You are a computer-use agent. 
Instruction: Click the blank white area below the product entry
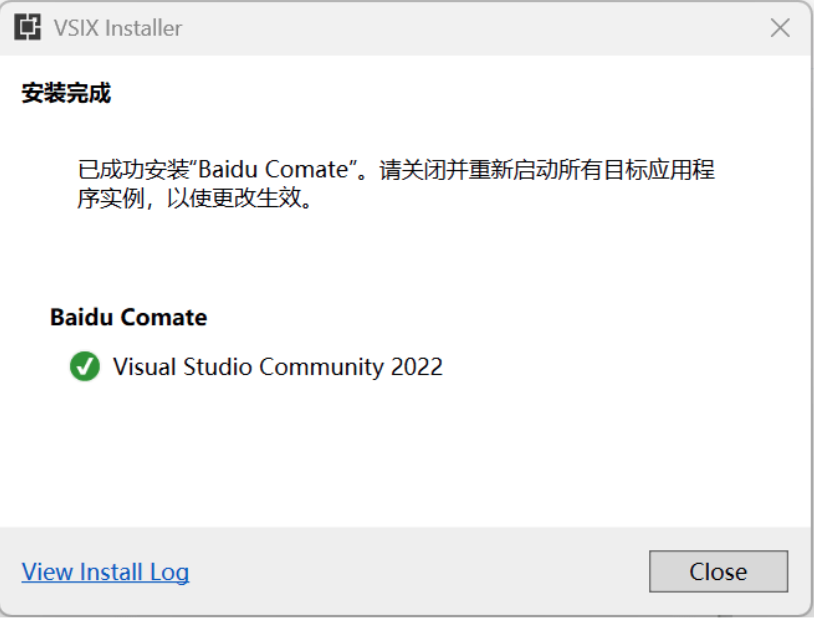pos(405,457)
